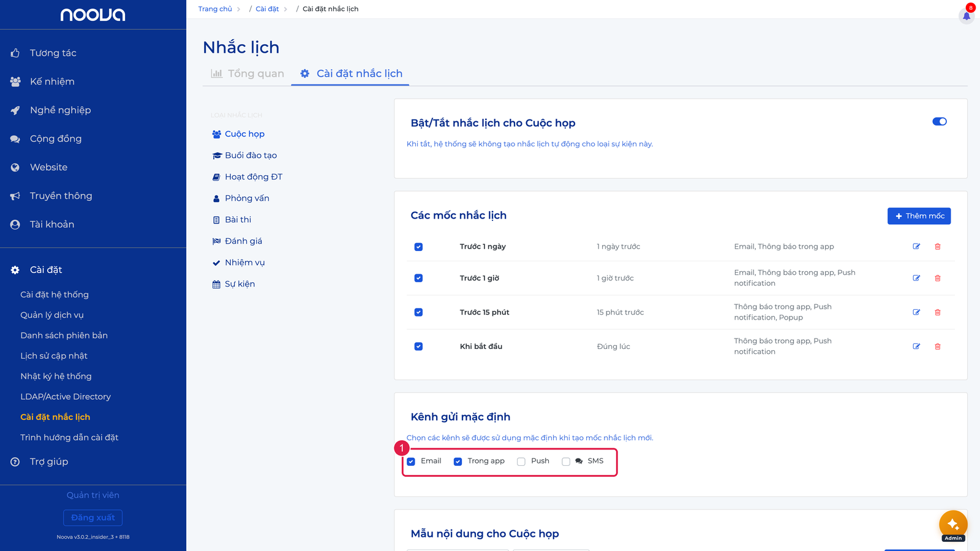
Task: Delete the "Trước 1 giờ" reminder
Action: point(938,278)
